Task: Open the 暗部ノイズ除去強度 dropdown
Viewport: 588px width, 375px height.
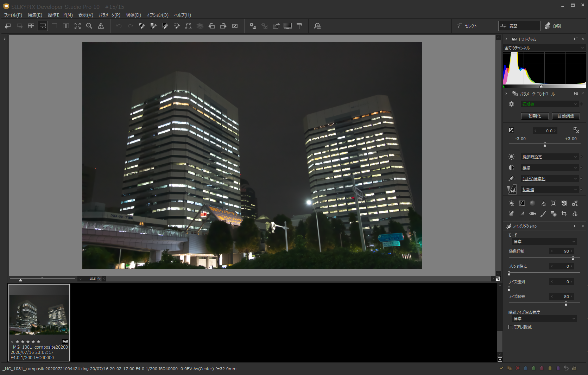Action: pyautogui.click(x=544, y=319)
